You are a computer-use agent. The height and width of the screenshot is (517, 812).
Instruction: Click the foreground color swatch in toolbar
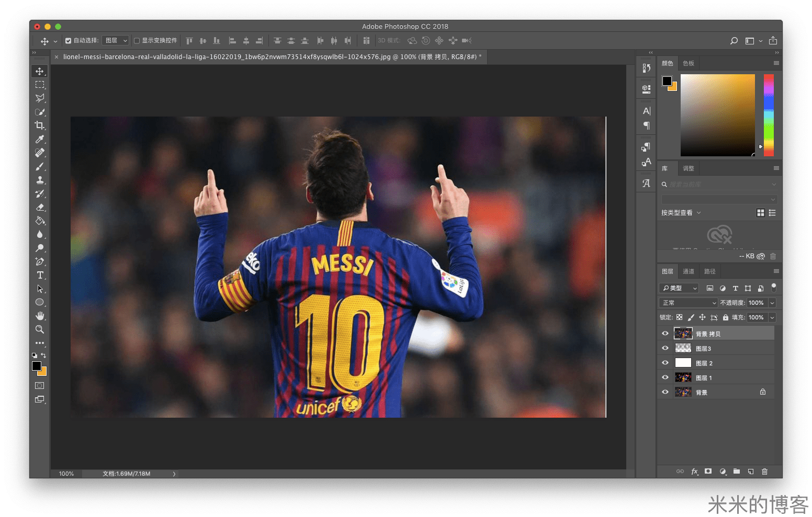[36, 366]
